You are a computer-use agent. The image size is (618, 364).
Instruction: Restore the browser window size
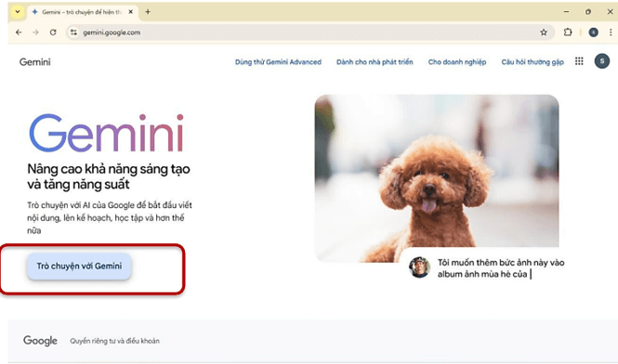coord(588,12)
